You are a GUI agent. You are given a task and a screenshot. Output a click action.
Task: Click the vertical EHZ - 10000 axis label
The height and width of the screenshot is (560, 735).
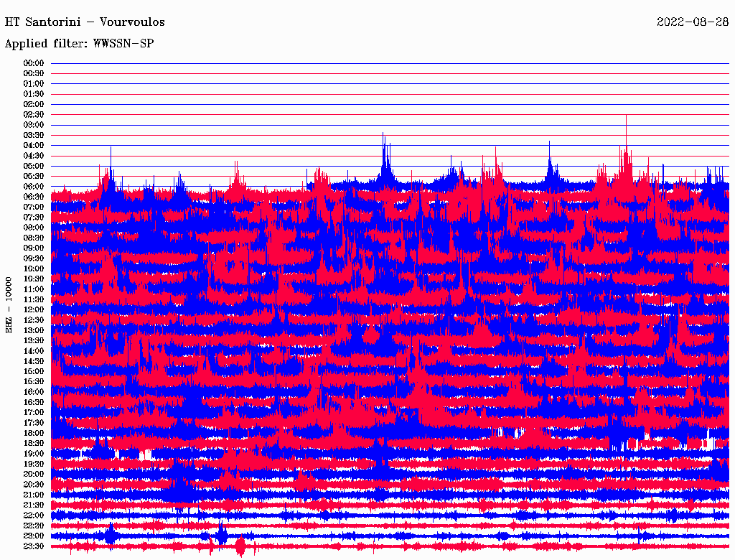pyautogui.click(x=9, y=304)
